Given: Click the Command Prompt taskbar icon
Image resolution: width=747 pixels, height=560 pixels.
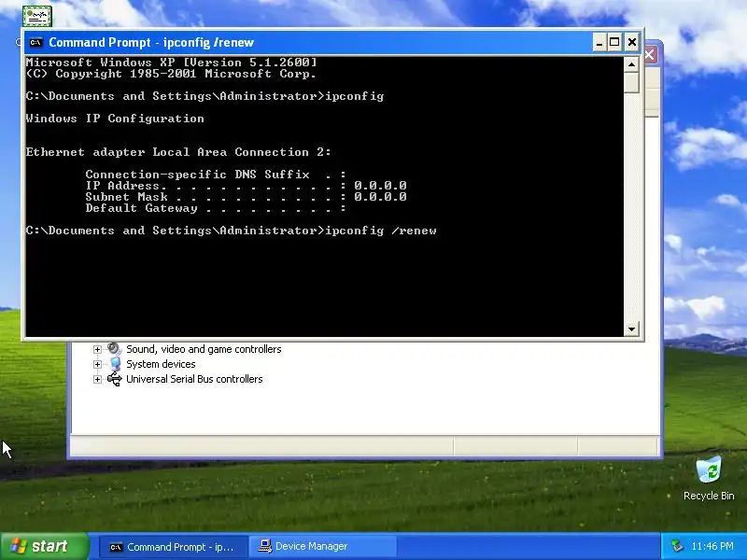Looking at the screenshot, I should coord(116,547).
